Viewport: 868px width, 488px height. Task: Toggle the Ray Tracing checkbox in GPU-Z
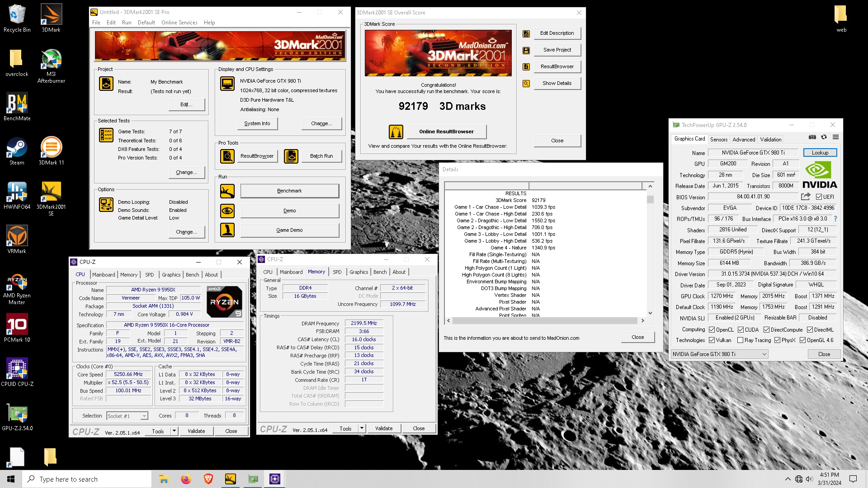pyautogui.click(x=740, y=340)
